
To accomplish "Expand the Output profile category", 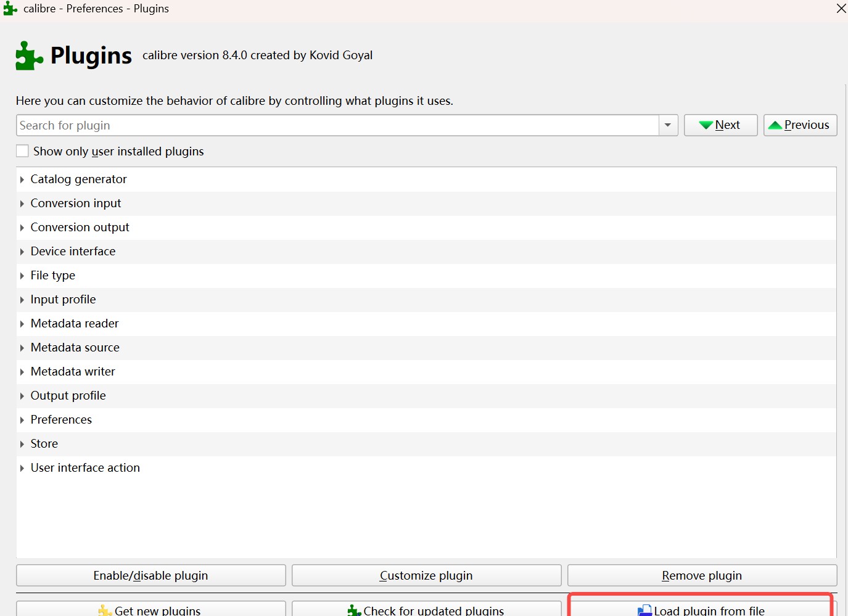I will [x=22, y=396].
